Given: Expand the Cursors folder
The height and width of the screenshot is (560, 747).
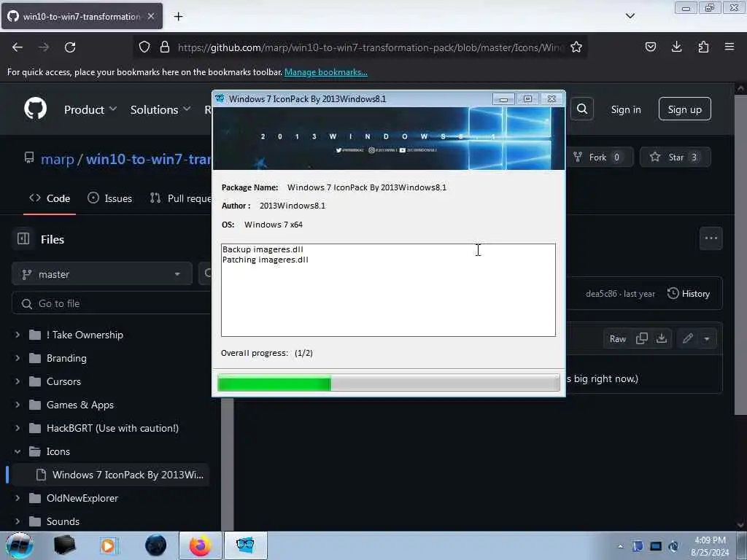Looking at the screenshot, I should [18, 381].
